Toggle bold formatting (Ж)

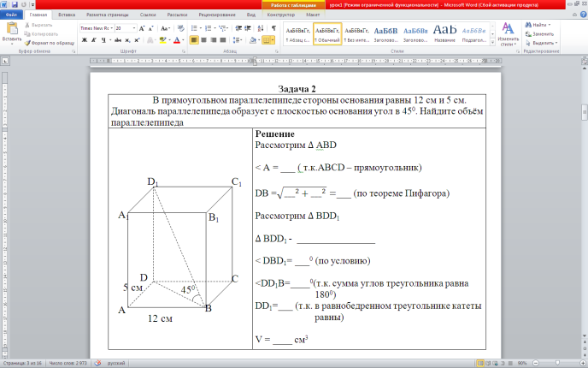pyautogui.click(x=83, y=40)
